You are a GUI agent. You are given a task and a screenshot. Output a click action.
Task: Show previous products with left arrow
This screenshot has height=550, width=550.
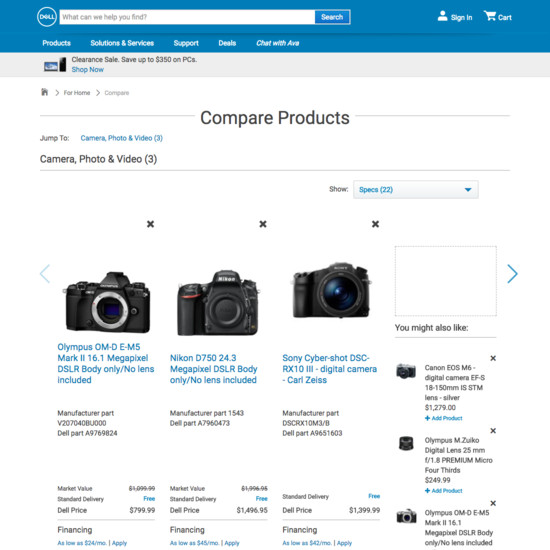(x=45, y=274)
